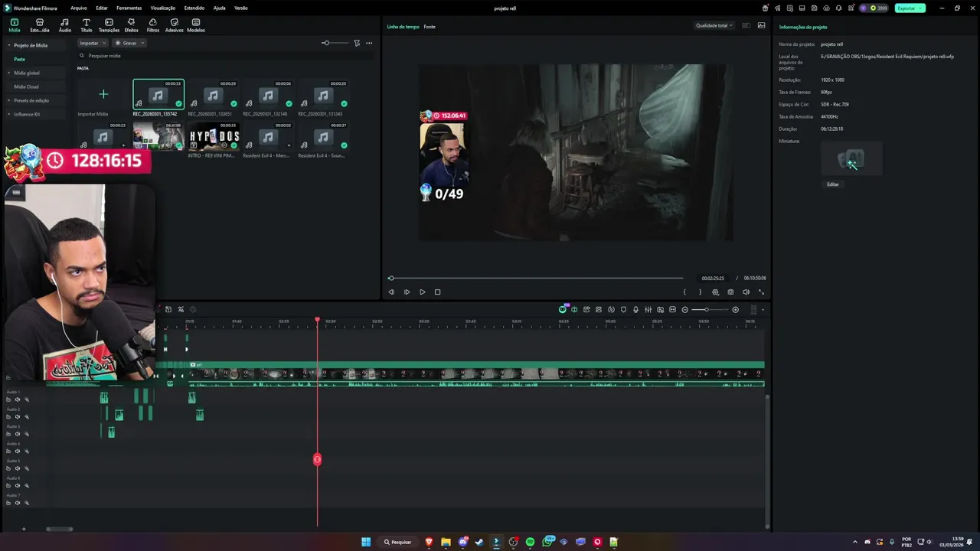Open timeline layout options dropdown arrow
Viewport: 980px width, 551px height.
tap(763, 310)
